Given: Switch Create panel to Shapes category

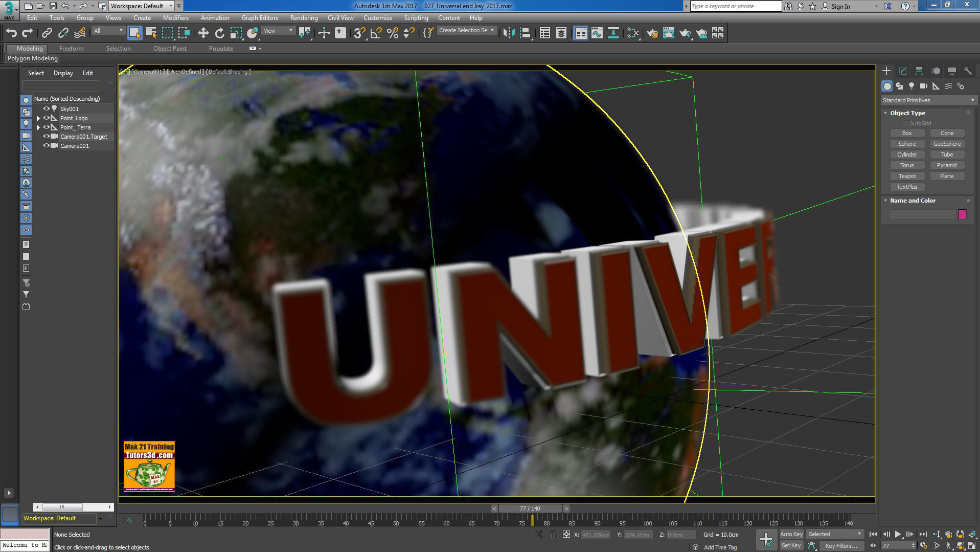Looking at the screenshot, I should 899,86.
